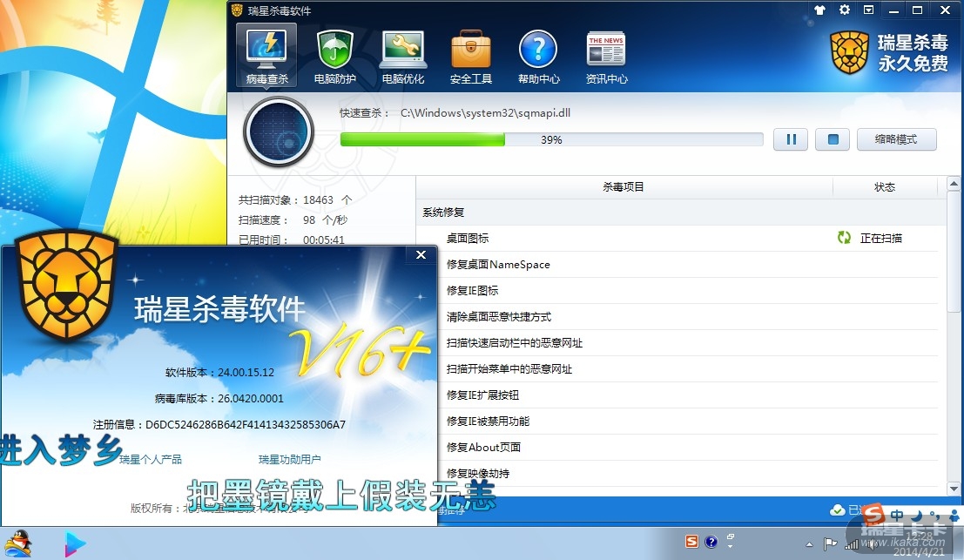The height and width of the screenshot is (560, 964).
Task: Show hidden tray icons arrow
Action: pos(809,544)
